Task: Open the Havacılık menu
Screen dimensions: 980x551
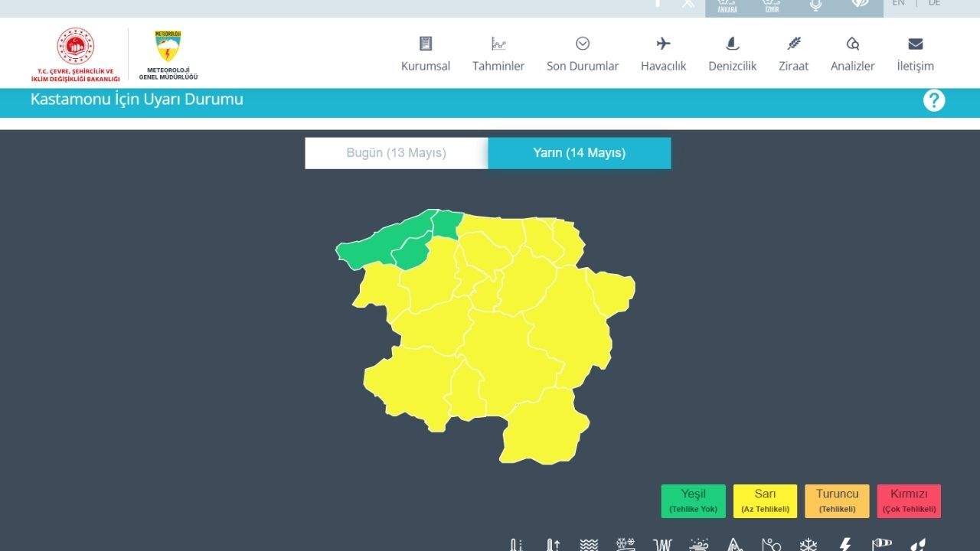Action: 664,54
